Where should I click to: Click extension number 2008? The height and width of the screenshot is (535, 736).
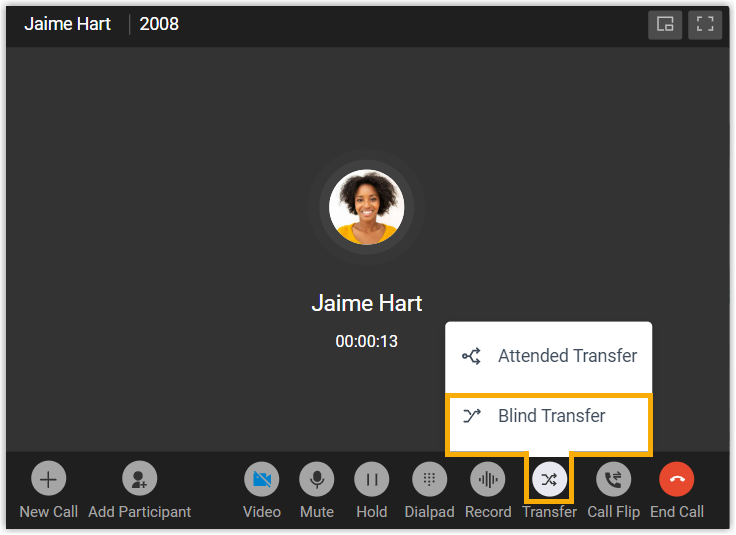click(x=159, y=24)
